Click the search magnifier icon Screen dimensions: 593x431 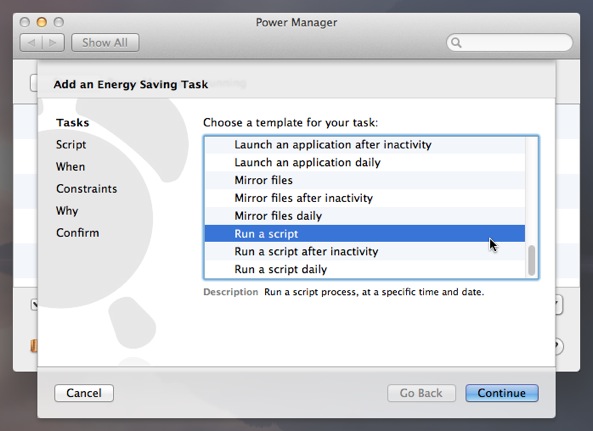[456, 43]
